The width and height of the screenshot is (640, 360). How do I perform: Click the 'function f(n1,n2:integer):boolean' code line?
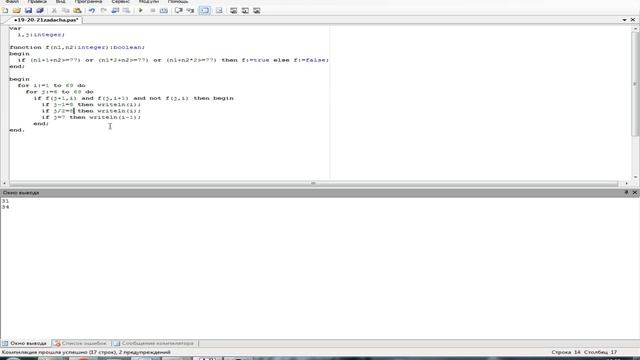pyautogui.click(x=77, y=47)
